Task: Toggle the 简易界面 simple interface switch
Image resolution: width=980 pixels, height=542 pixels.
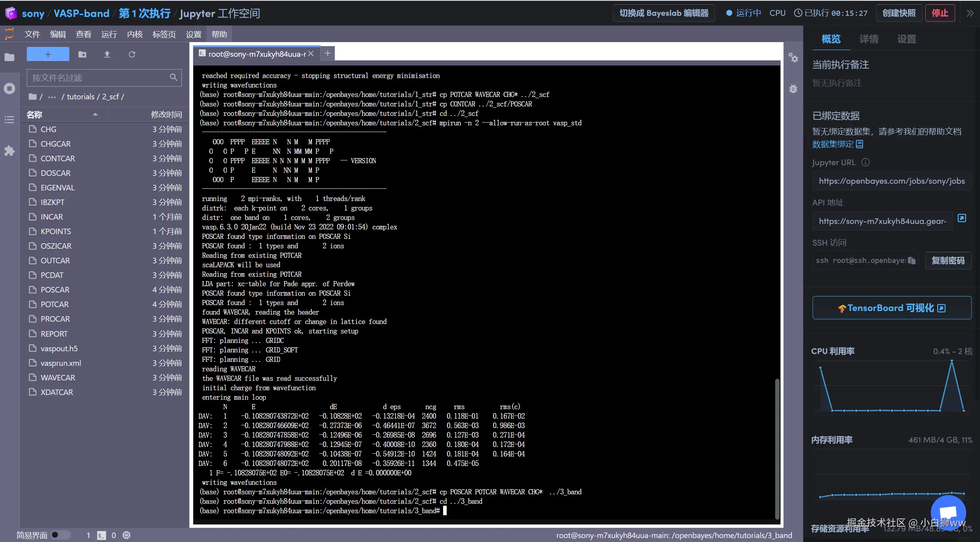Action: pos(60,535)
